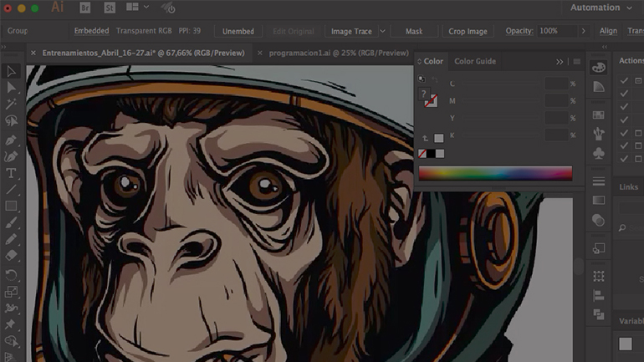Open the Opacity value arrow
The width and height of the screenshot is (644, 362).
583,31
